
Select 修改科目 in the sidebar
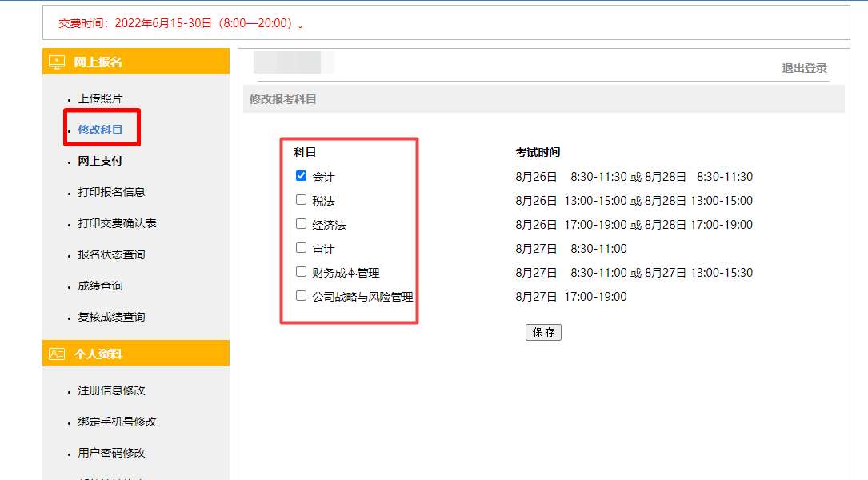tap(100, 130)
